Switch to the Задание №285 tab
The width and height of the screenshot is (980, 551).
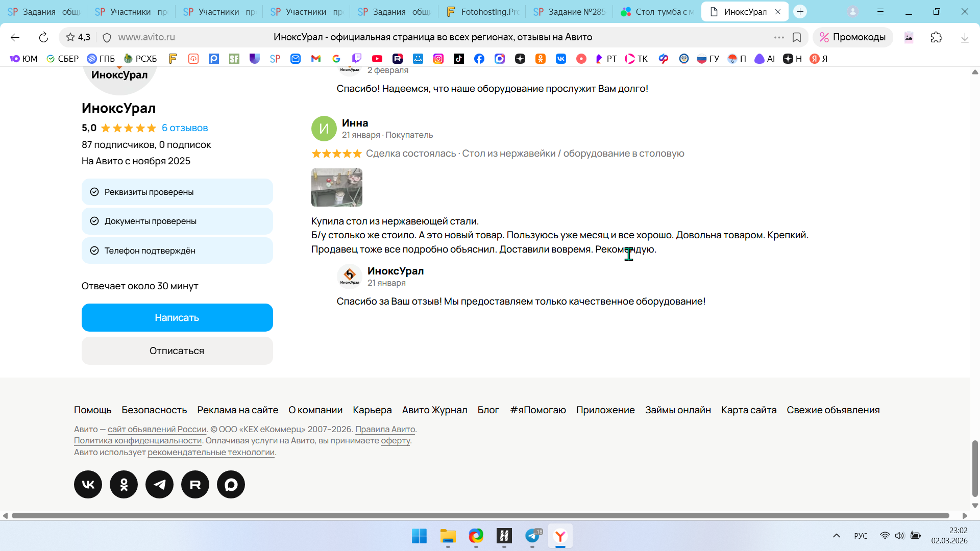click(569, 12)
